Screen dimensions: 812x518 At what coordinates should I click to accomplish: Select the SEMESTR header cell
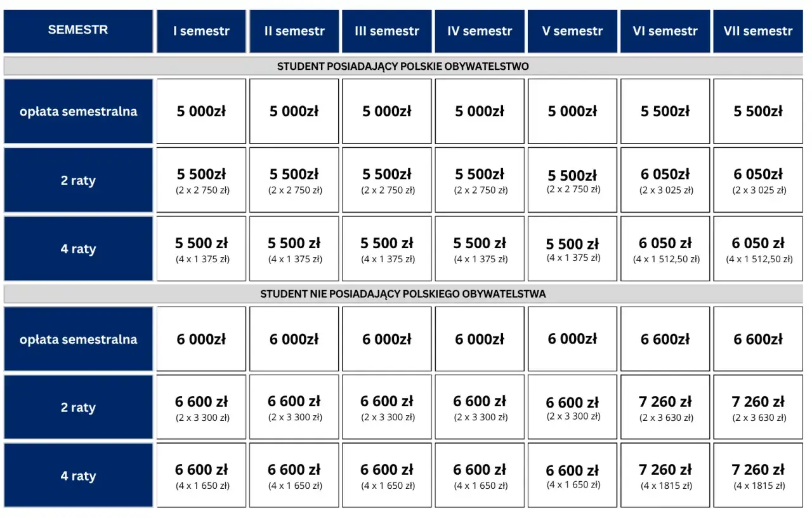coord(78,31)
